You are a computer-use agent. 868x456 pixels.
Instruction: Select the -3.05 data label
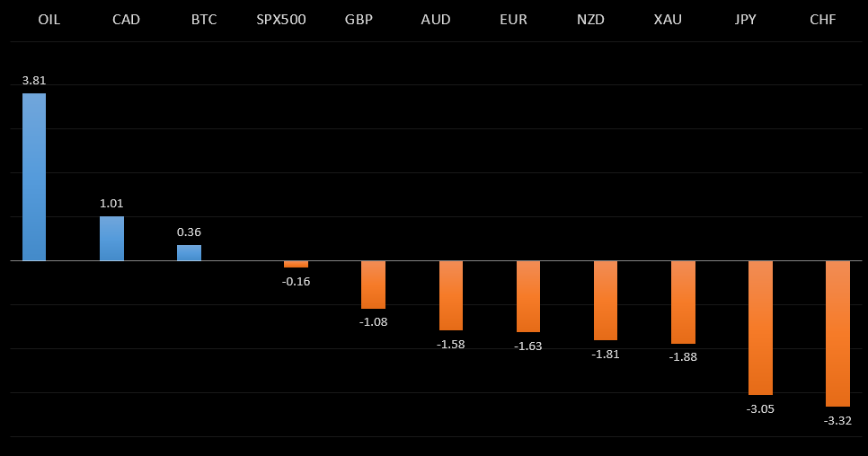click(x=760, y=408)
